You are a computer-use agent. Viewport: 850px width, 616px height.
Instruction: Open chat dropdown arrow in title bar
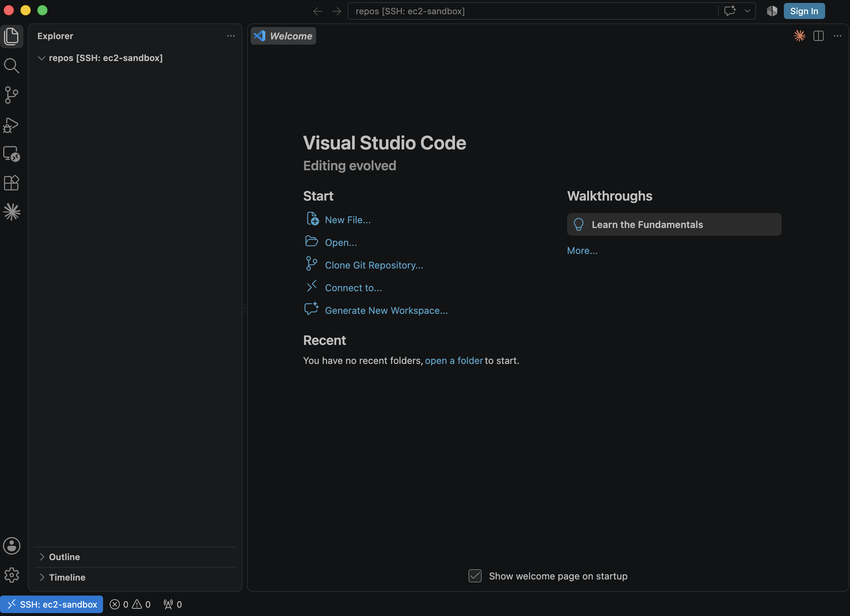[x=747, y=11]
